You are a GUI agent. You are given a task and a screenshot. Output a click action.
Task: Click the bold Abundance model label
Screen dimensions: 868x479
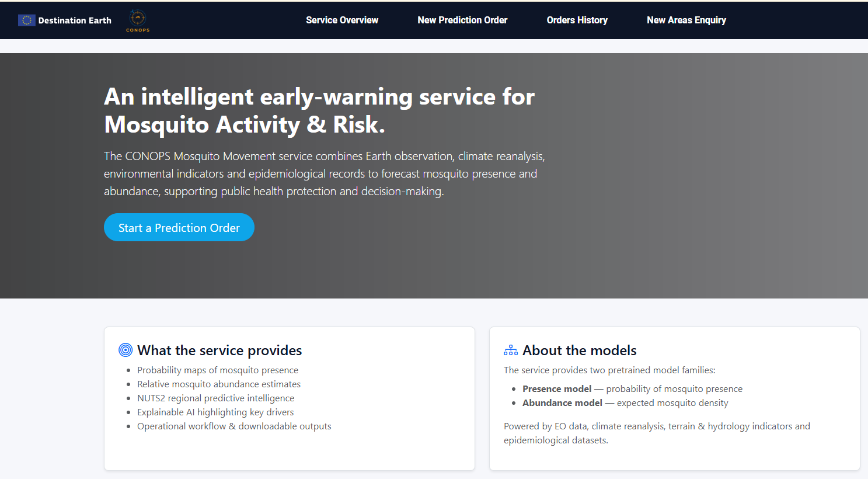[562, 403]
